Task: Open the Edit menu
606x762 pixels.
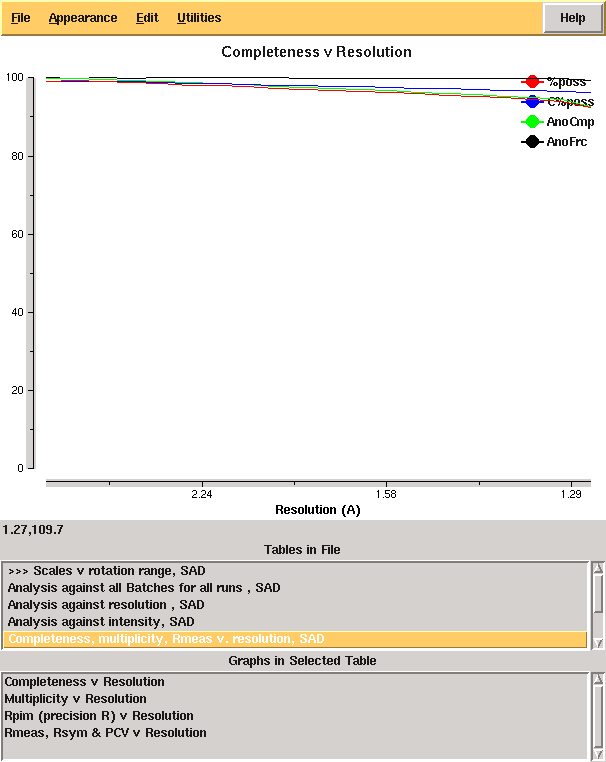Action: [x=147, y=18]
